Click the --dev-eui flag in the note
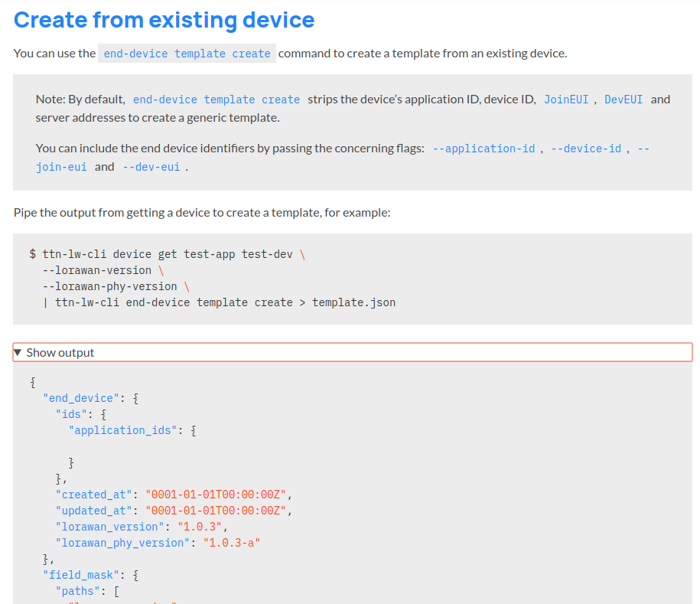This screenshot has height=604, width=700. point(153,166)
